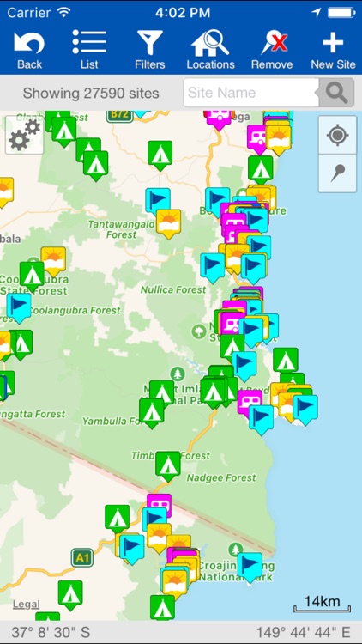362x644 pixels.
Task: Tap the battery status icon
Action: tap(341, 13)
